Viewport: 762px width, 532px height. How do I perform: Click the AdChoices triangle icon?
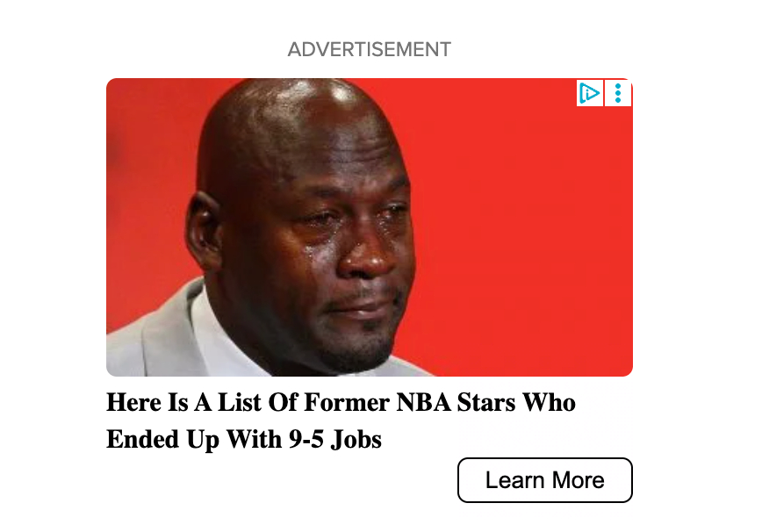[589, 93]
